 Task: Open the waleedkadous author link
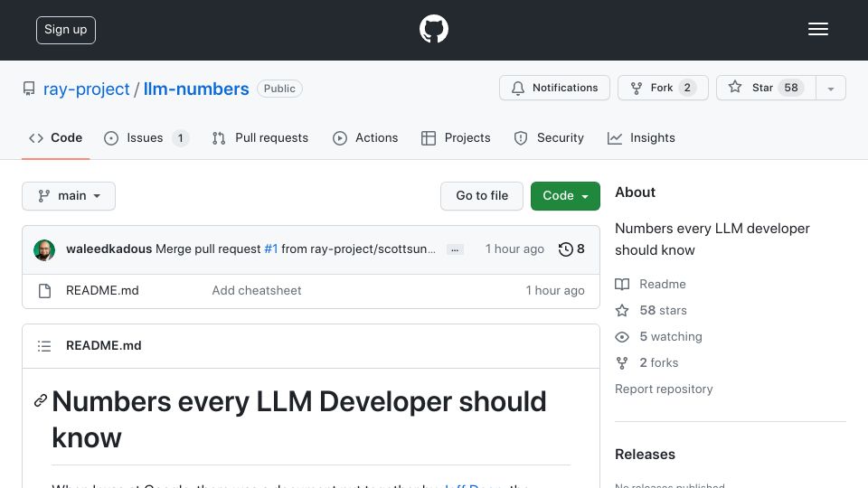(109, 249)
